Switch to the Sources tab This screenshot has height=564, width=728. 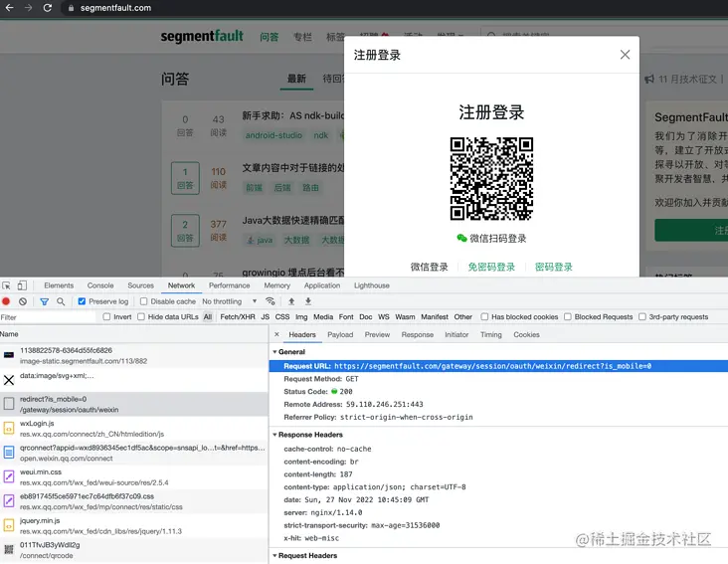[140, 285]
